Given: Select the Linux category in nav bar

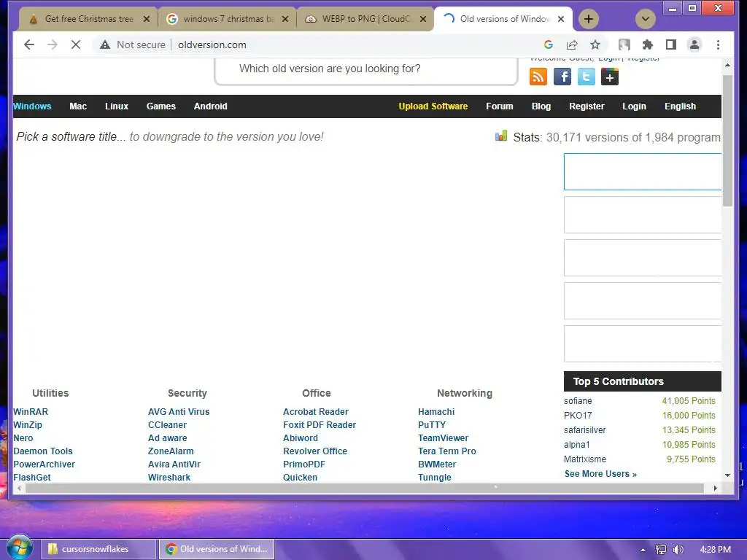Looking at the screenshot, I should (x=117, y=106).
